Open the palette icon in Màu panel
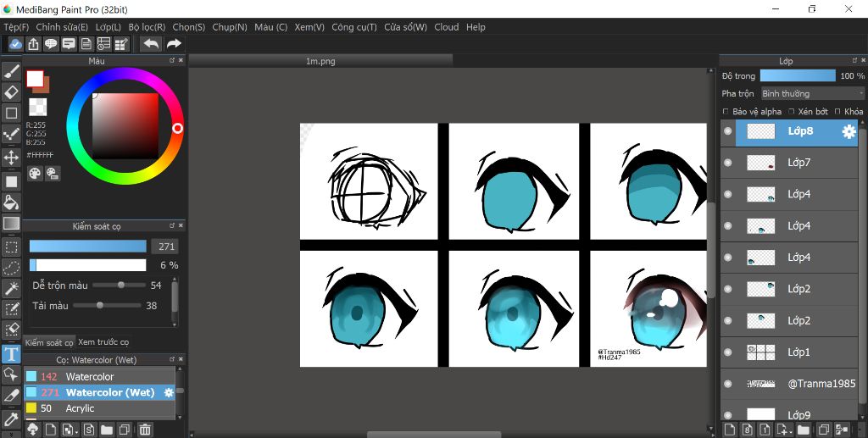Viewport: 868px width, 438px height. 35,174
